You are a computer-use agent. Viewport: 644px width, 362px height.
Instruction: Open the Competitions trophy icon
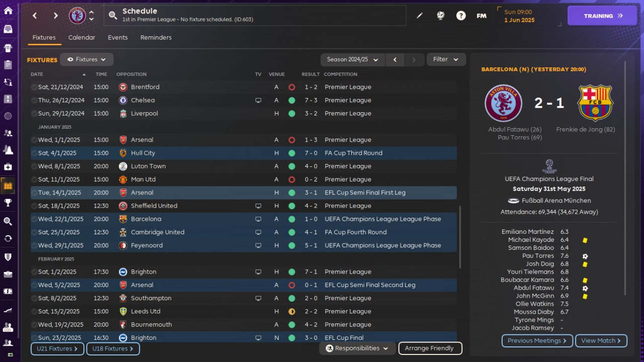click(x=8, y=203)
